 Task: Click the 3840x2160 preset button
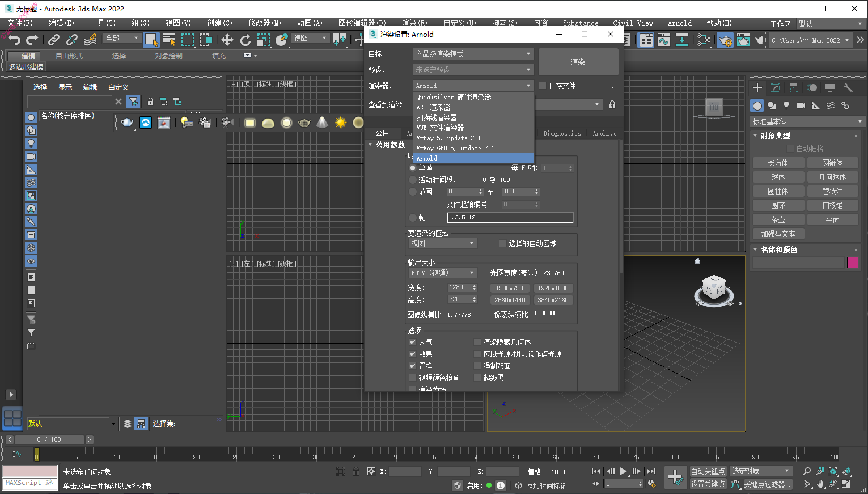pos(553,300)
